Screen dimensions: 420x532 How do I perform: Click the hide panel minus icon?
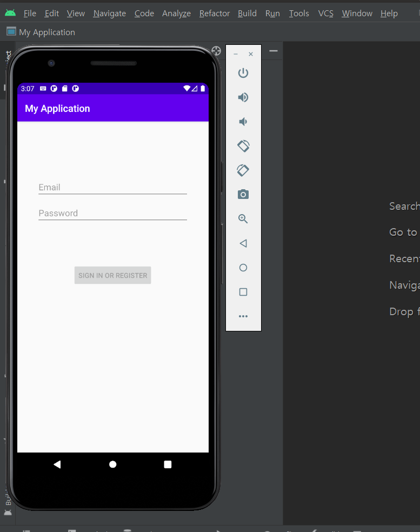[x=274, y=51]
